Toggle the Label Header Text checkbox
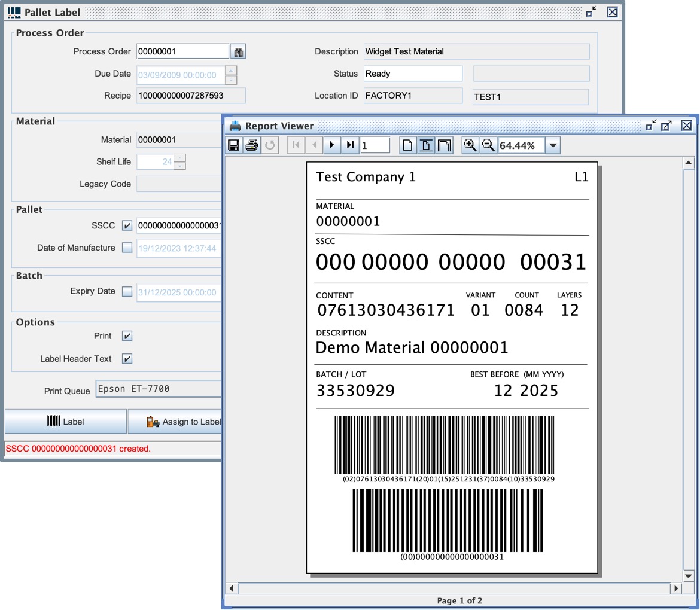This screenshot has height=610, width=700. point(127,359)
